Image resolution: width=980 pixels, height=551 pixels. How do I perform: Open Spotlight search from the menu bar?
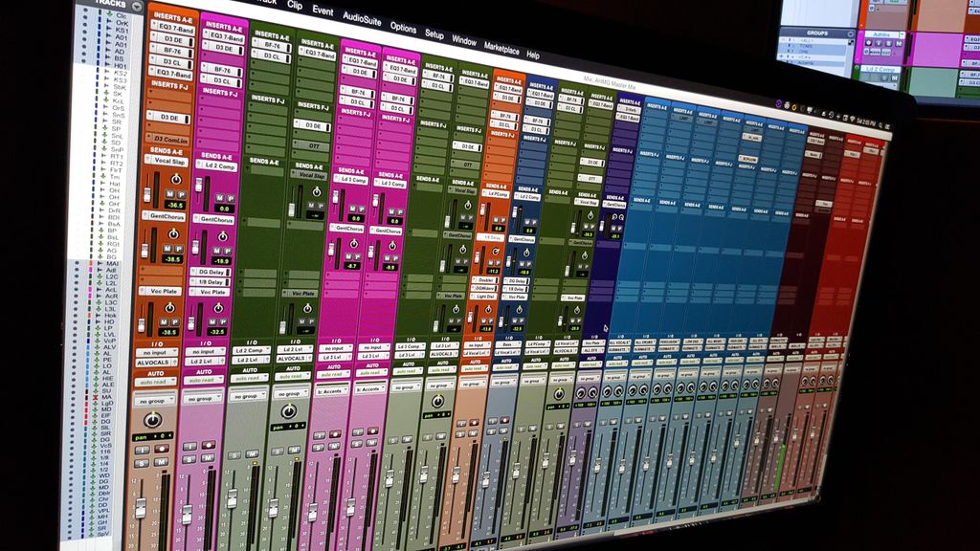pos(880,123)
